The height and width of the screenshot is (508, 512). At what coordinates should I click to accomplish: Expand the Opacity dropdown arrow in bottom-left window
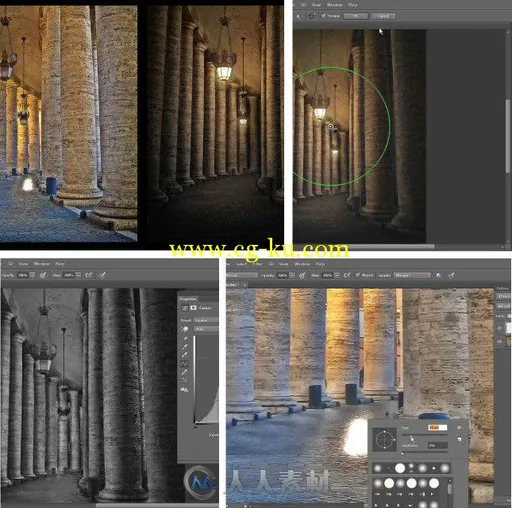[32, 275]
